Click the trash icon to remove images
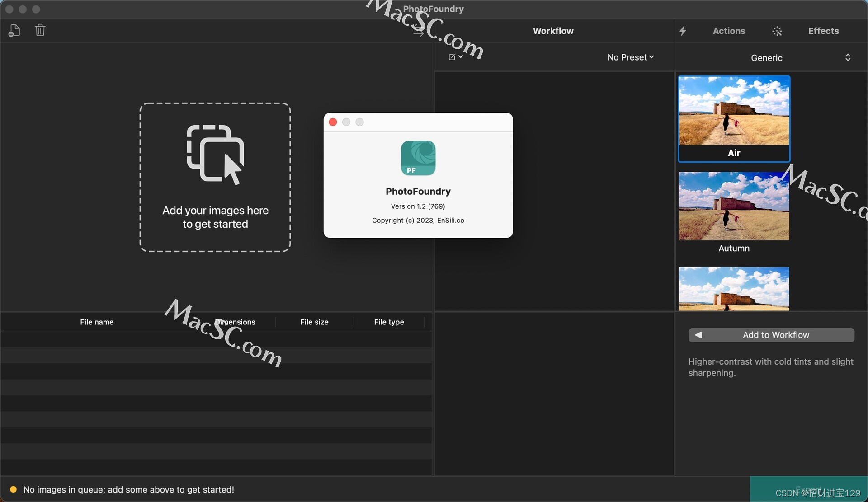 40,30
